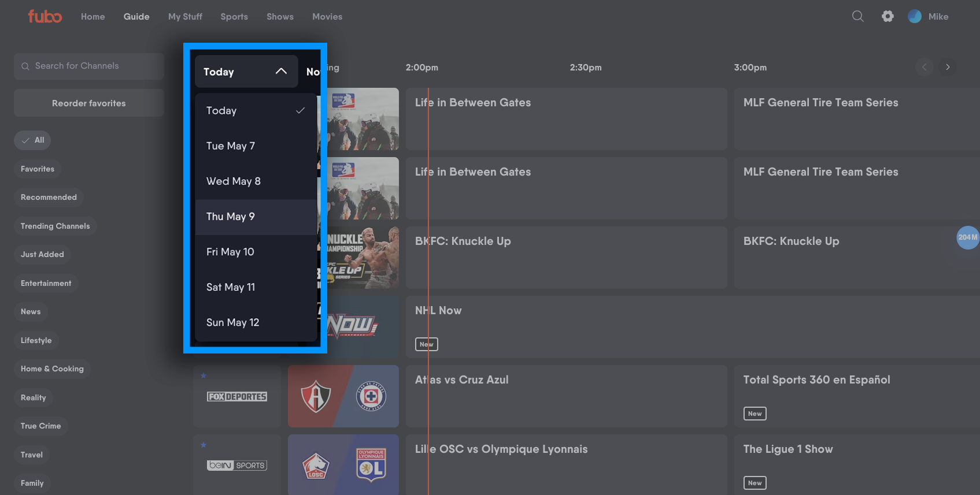Toggle favorite star on Fox Deportes
Screen dimensions: 980x495
(204, 376)
